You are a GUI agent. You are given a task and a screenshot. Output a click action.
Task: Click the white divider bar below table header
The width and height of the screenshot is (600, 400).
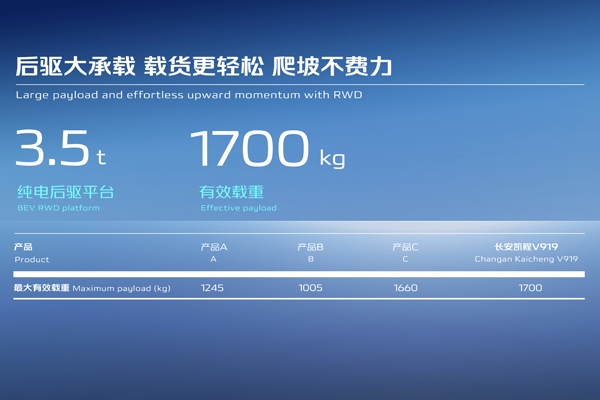(299, 273)
